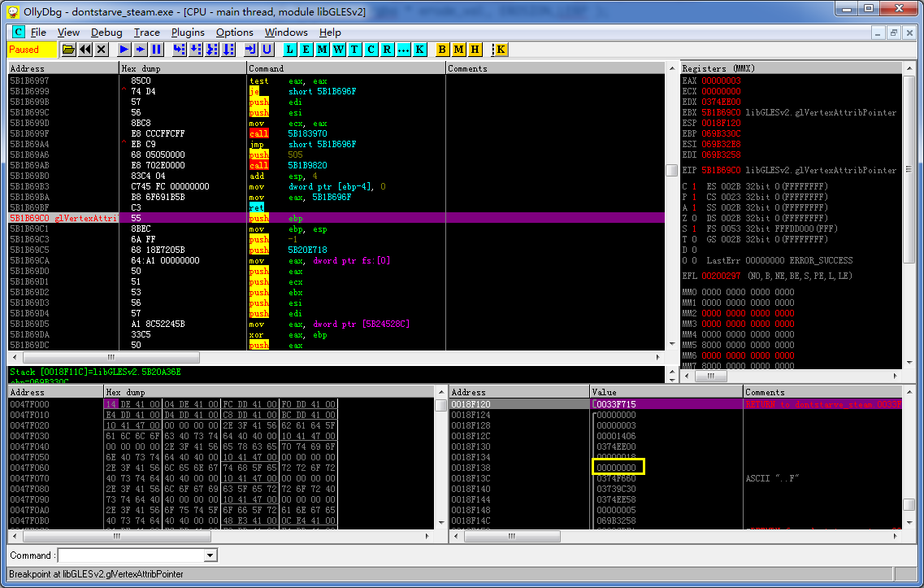Click the Open file folder icon
Screen dimensions: 924x588
[x=69, y=50]
